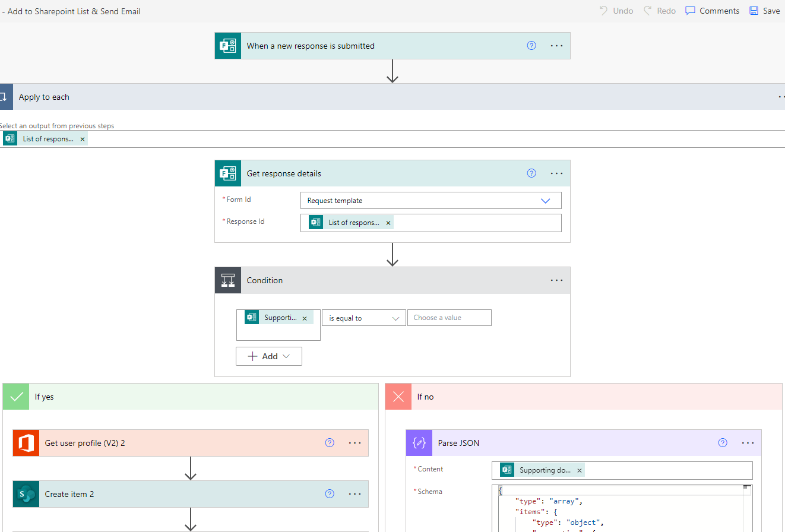
Task: Click inside the Schema text area
Action: [x=622, y=508]
